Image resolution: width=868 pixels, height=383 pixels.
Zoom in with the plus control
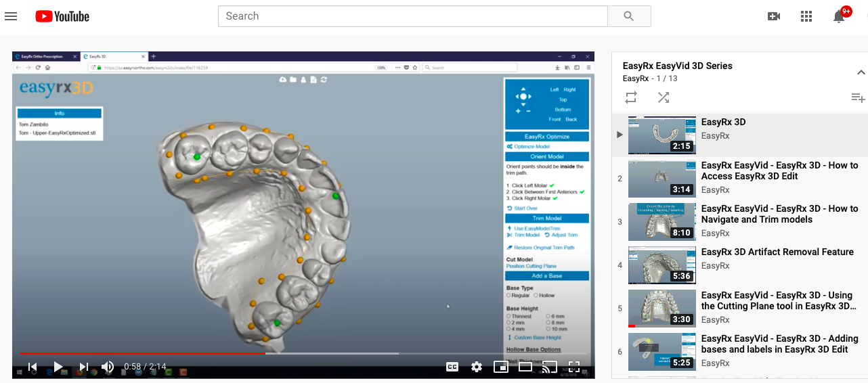pos(518,110)
